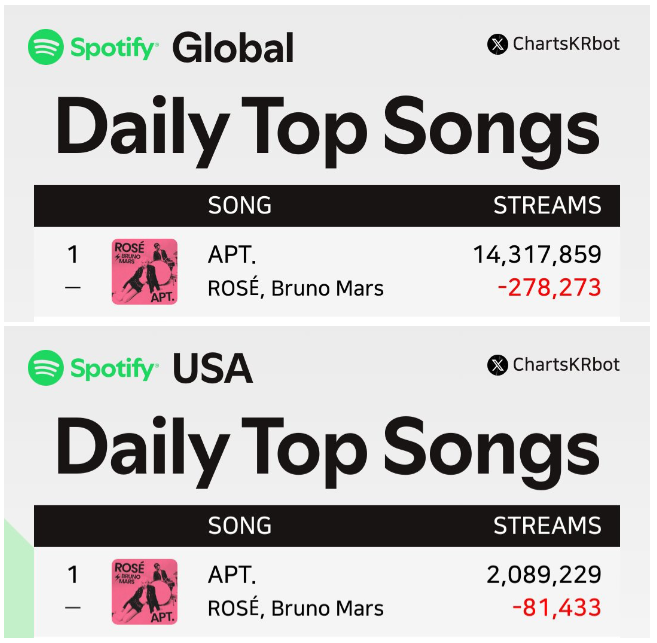
Task: Click the bottom ChartsKRbot handle text
Action: pos(566,364)
